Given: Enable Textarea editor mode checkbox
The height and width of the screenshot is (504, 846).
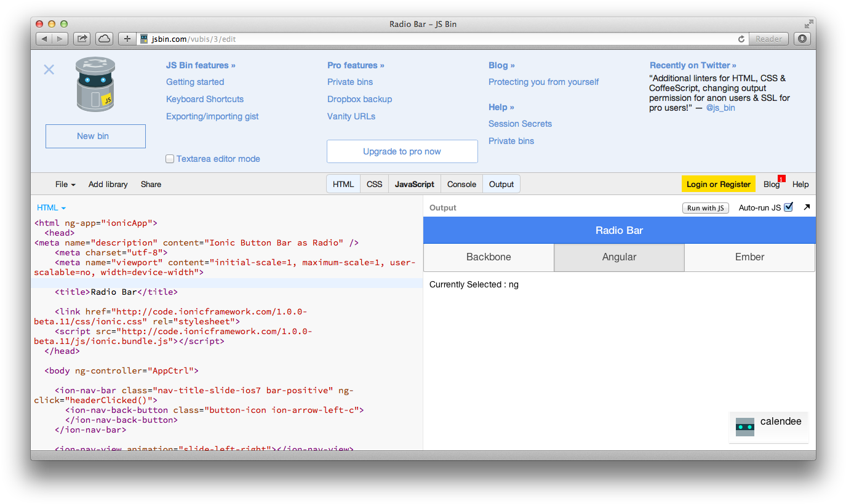Looking at the screenshot, I should coord(170,159).
